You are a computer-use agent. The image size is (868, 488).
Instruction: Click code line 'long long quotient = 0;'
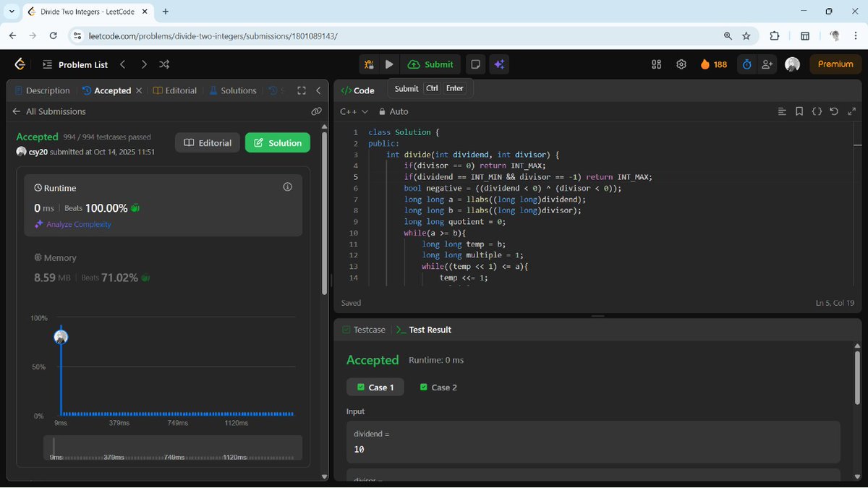coord(455,222)
